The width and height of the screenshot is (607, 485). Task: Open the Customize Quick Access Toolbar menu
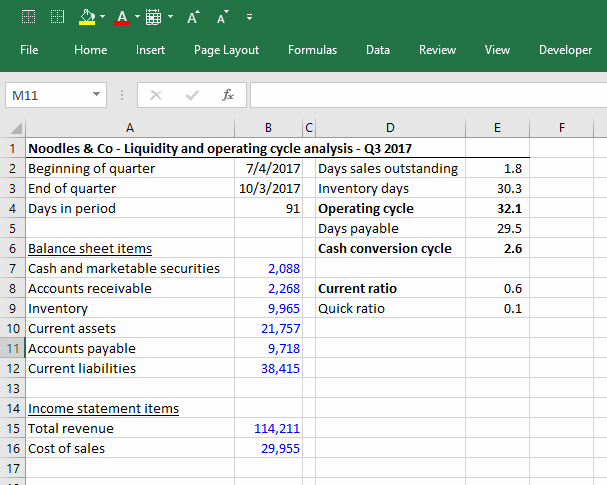tap(247, 17)
